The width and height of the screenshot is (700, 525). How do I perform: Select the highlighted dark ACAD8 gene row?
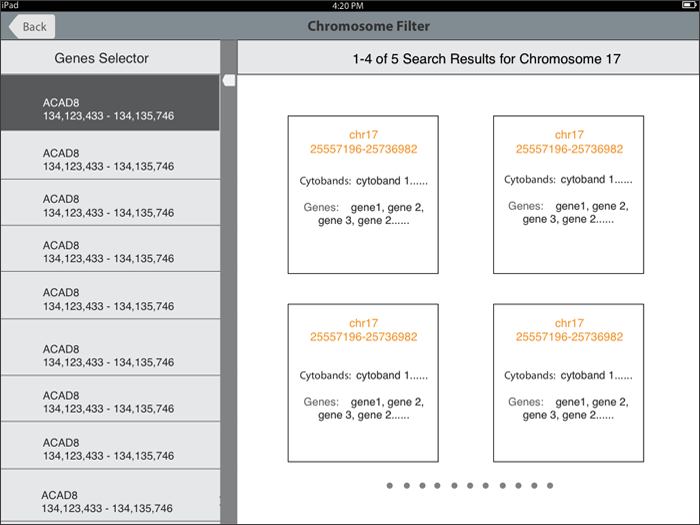coord(110,103)
